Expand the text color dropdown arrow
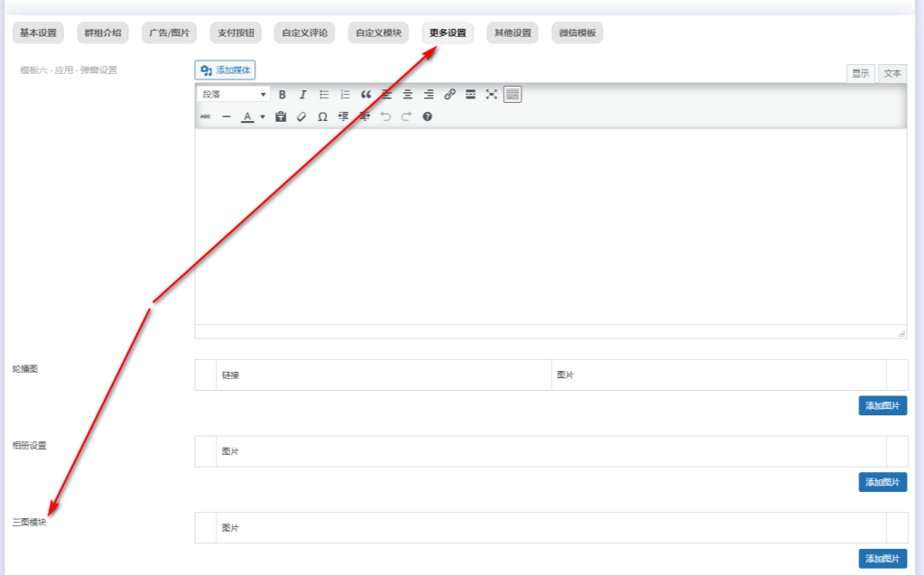Viewport: 924px width, 575px height. (x=263, y=116)
